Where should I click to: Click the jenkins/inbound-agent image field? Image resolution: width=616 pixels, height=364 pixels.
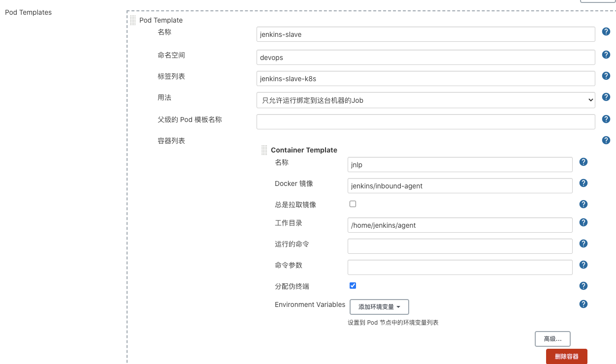[x=460, y=185]
